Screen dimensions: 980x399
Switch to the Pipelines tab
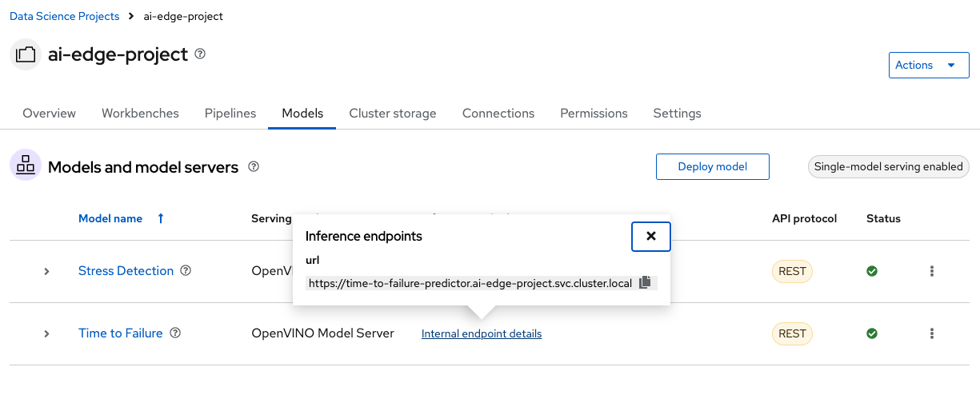[x=230, y=114]
